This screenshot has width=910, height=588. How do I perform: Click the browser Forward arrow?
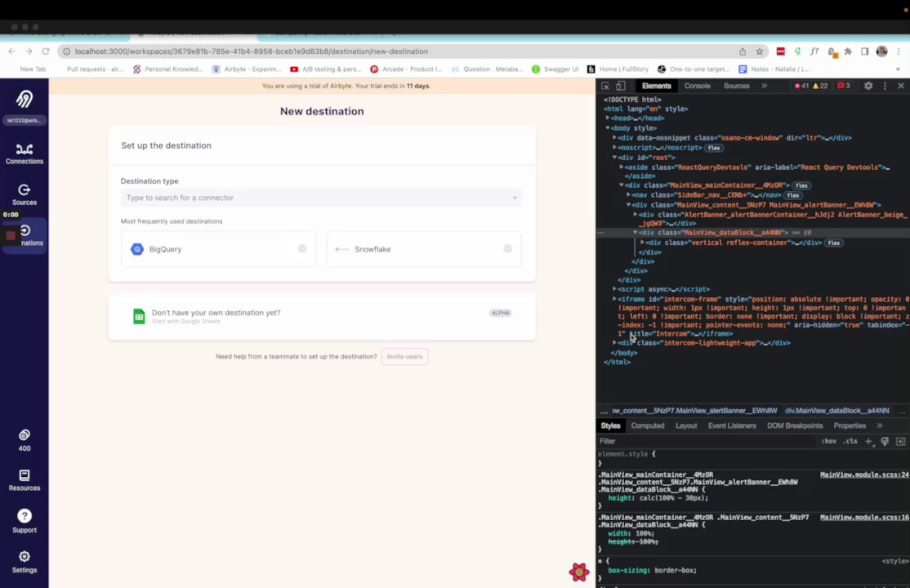click(29, 51)
